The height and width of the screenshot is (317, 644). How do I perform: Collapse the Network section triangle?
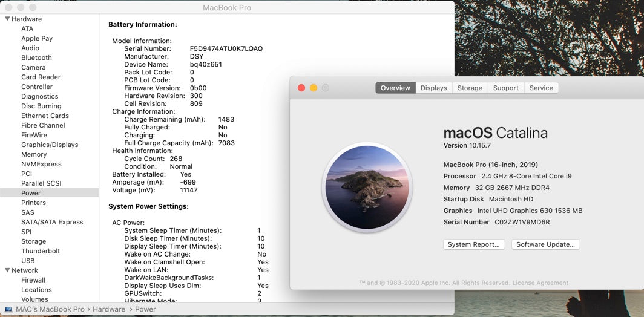pyautogui.click(x=7, y=270)
